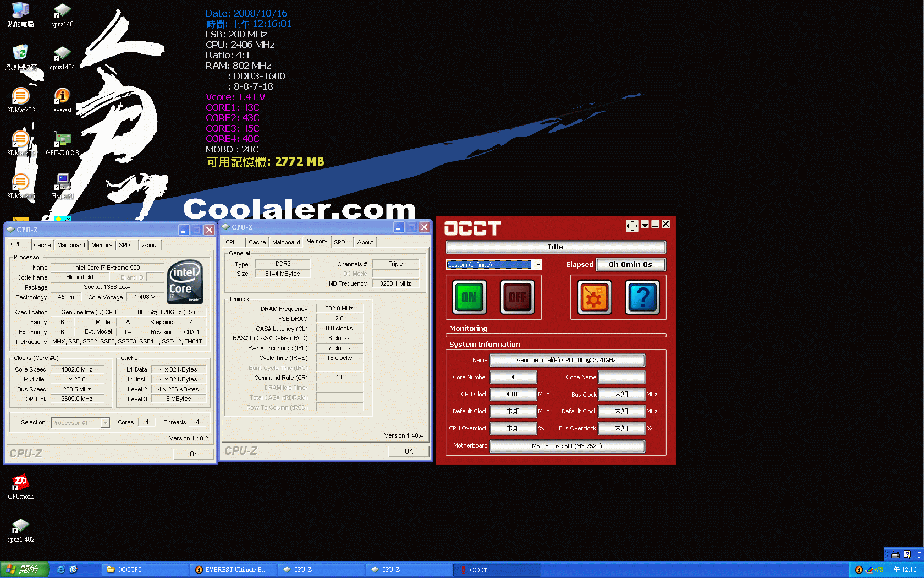Switch to About tab in left CPU-Z
This screenshot has height=578, width=924.
(150, 245)
